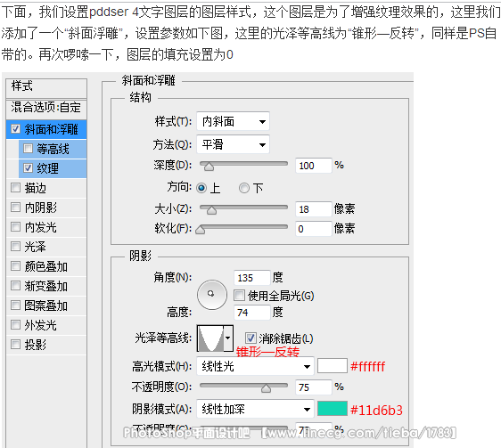Click the 大小 slider handle
The width and height of the screenshot is (501, 448).
click(211, 210)
